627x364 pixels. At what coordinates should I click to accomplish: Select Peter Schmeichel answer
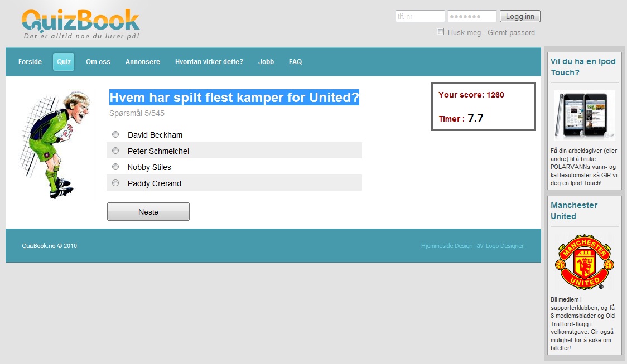tap(115, 151)
